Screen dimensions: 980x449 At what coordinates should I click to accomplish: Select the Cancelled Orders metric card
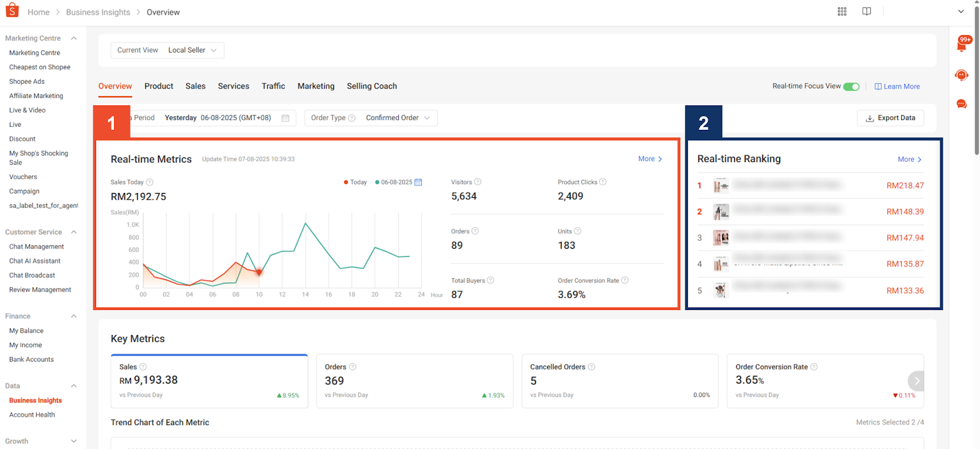[620, 381]
